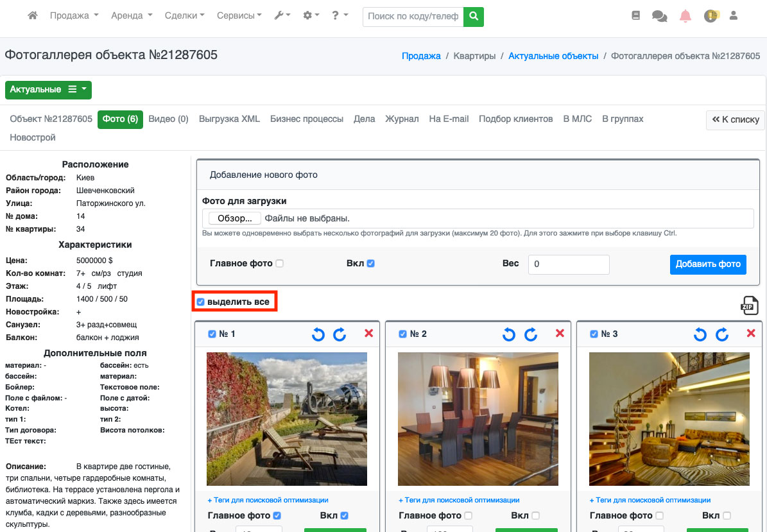Expand the 'Сервисы' navbar dropdown

tap(239, 15)
